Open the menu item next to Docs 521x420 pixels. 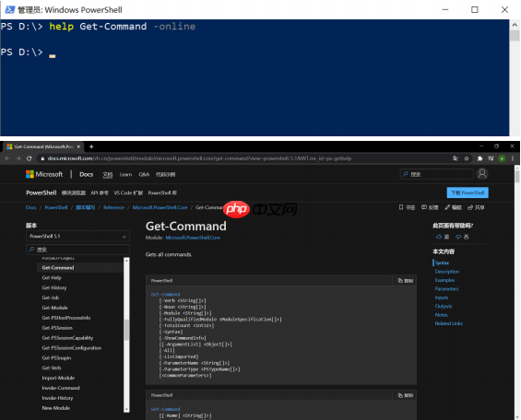pyautogui.click(x=108, y=174)
